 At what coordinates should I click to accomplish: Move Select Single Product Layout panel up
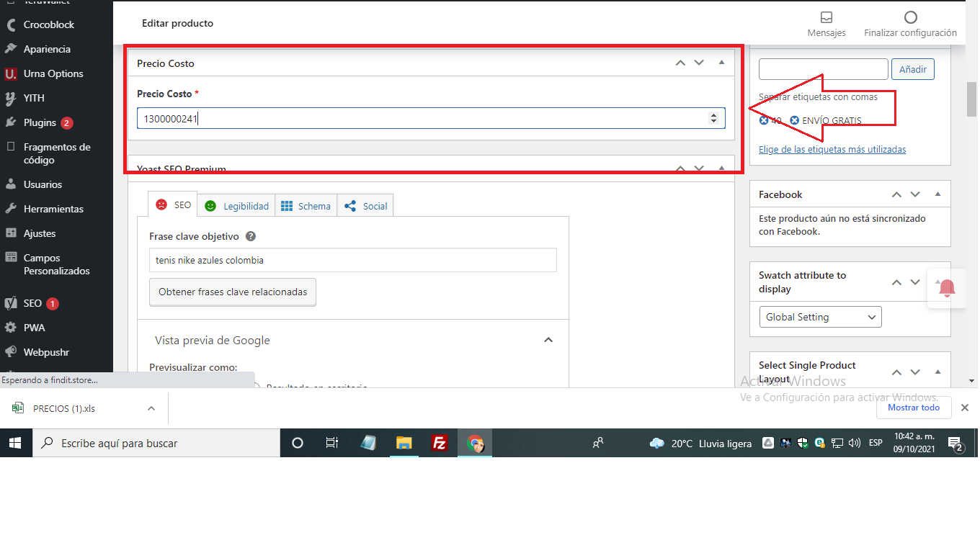click(896, 372)
